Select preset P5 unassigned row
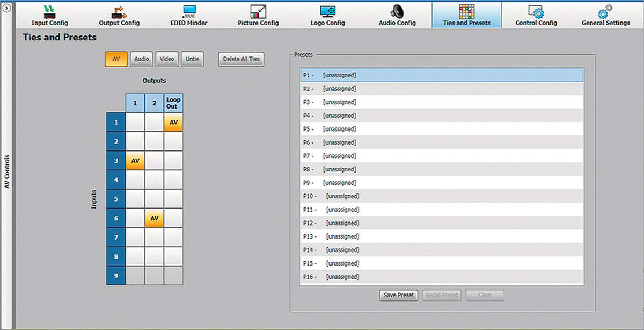The height and width of the screenshot is (330, 644). (442, 129)
